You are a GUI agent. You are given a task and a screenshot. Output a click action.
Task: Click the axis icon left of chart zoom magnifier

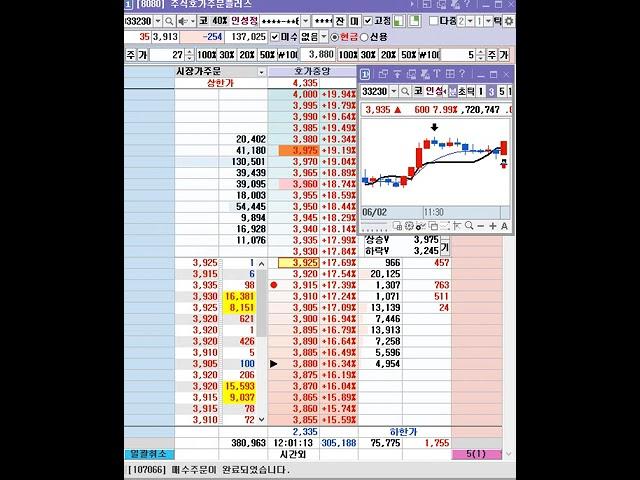click(x=457, y=226)
